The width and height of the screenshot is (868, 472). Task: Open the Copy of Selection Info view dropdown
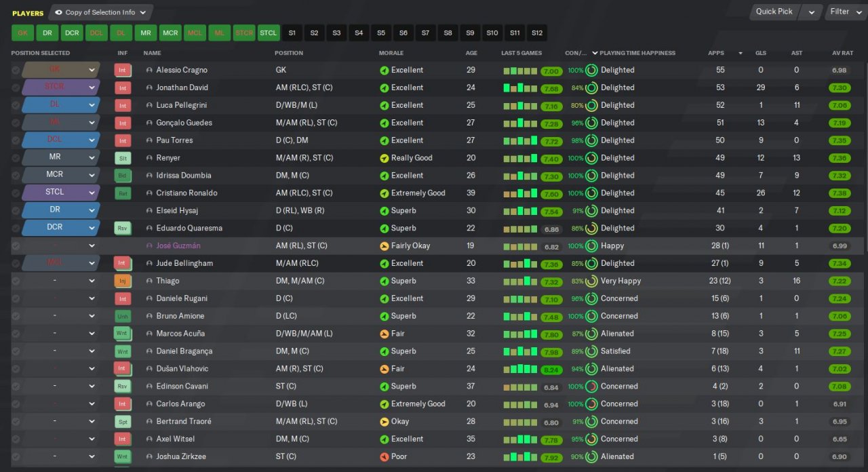[x=101, y=12]
